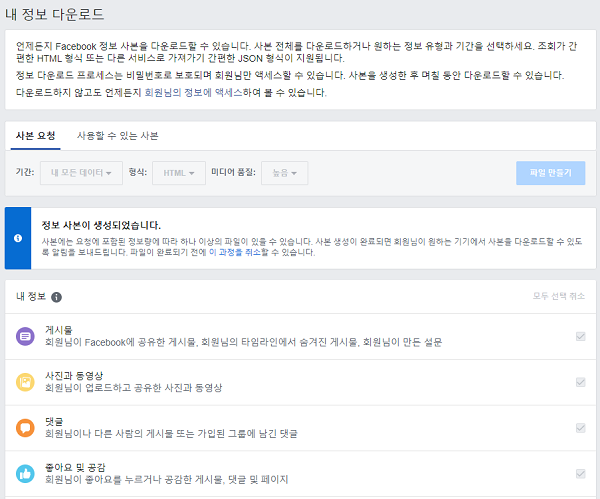Click the purple 게시물 posts icon
The width and height of the screenshot is (600, 499).
[x=25, y=337]
